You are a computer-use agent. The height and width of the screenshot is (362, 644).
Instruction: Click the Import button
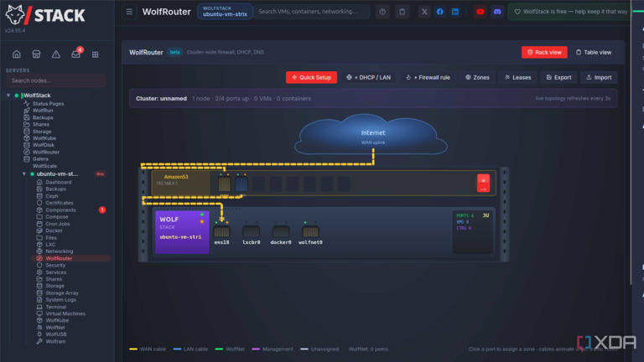599,77
